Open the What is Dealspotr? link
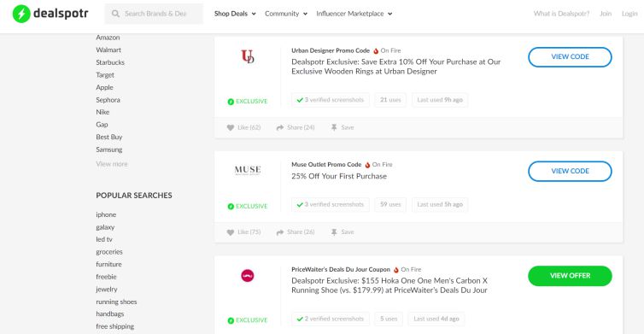 [x=561, y=14]
